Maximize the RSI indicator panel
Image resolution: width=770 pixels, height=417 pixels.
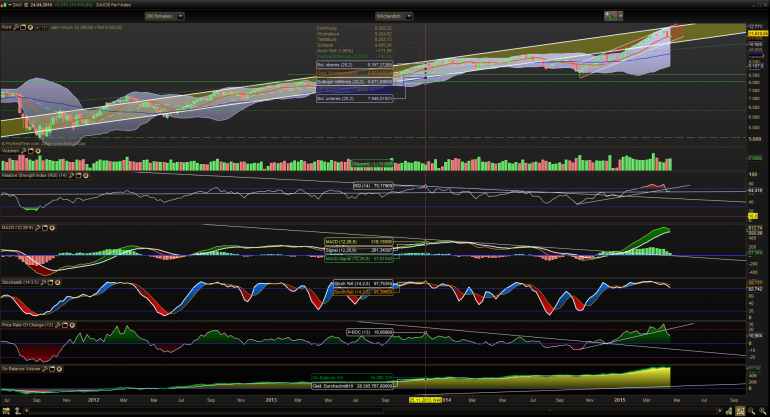[79, 175]
